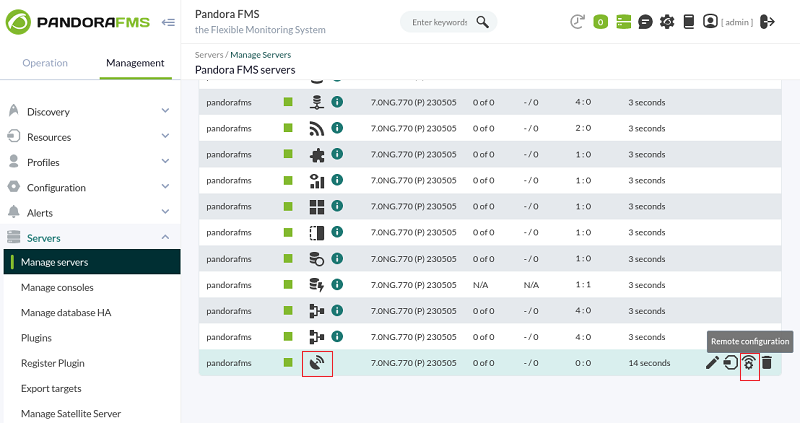Delete the last server with trash icon
The image size is (800, 423).
point(766,363)
